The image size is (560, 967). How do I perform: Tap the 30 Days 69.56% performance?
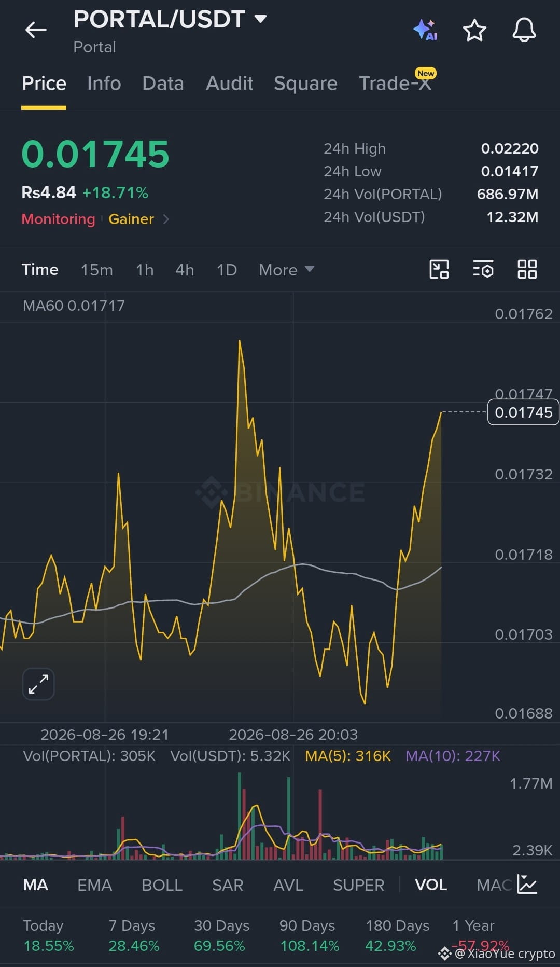221,935
